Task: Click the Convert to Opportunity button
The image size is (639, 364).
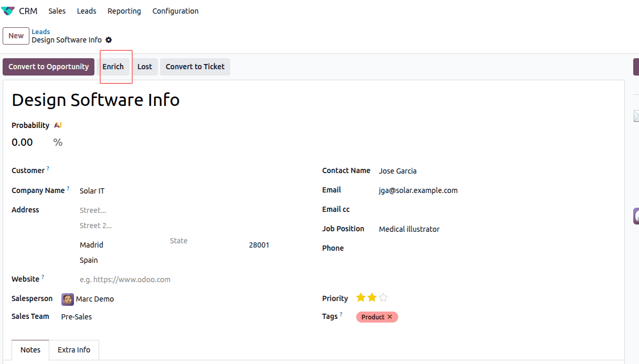Action: click(49, 67)
